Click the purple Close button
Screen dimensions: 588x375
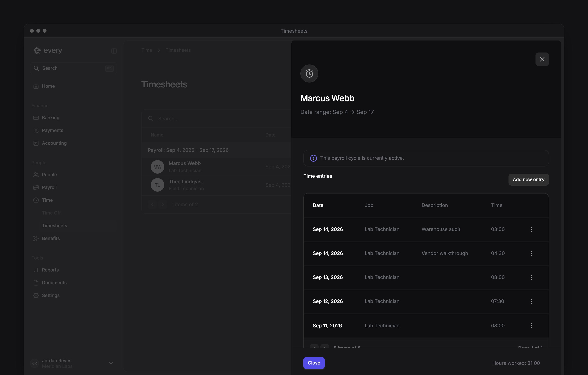314,363
